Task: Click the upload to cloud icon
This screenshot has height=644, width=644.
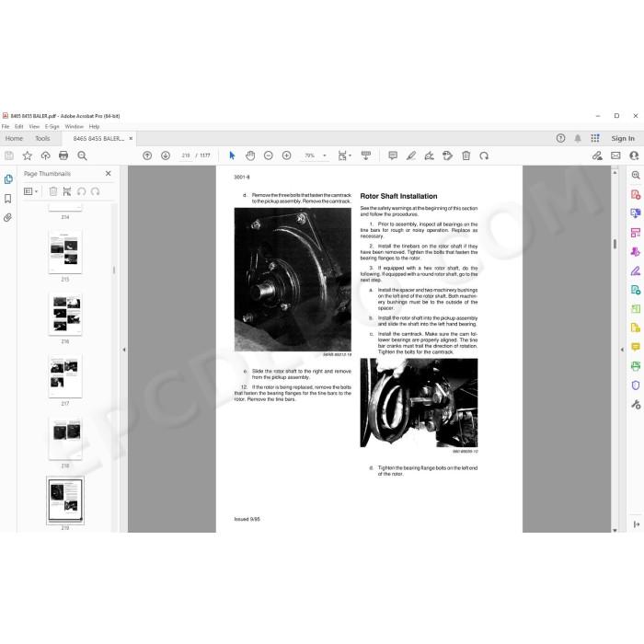Action: pos(45,155)
